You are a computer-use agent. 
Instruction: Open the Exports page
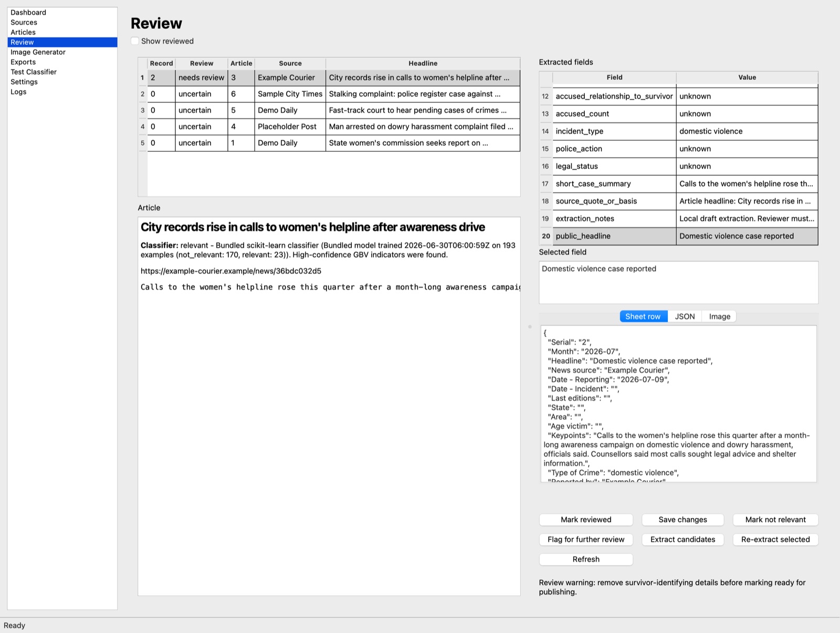62,62
